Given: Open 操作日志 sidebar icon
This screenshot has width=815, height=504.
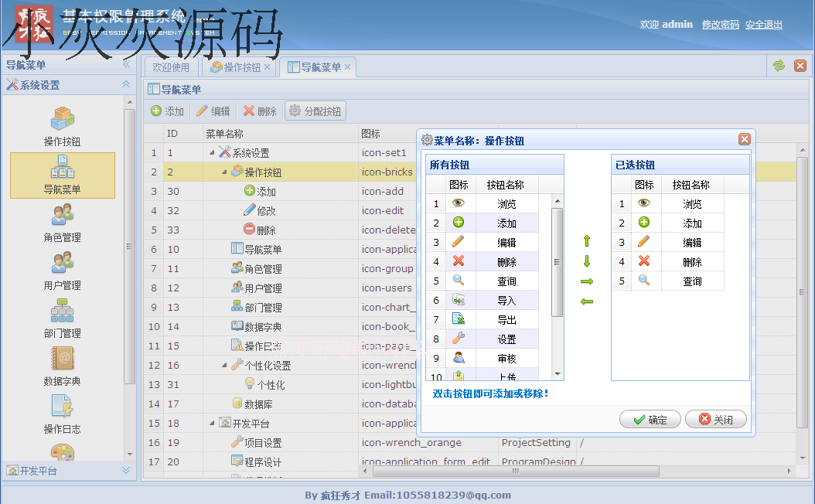Looking at the screenshot, I should tap(62, 414).
